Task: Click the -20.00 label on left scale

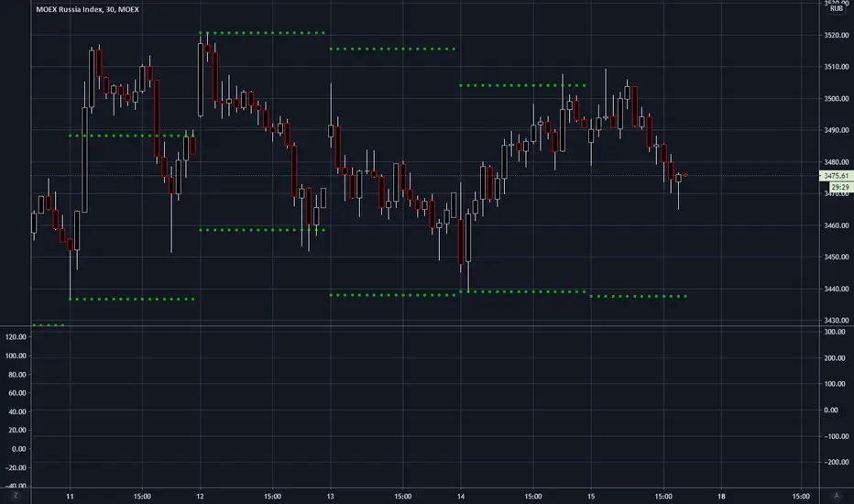Action: pyautogui.click(x=16, y=468)
